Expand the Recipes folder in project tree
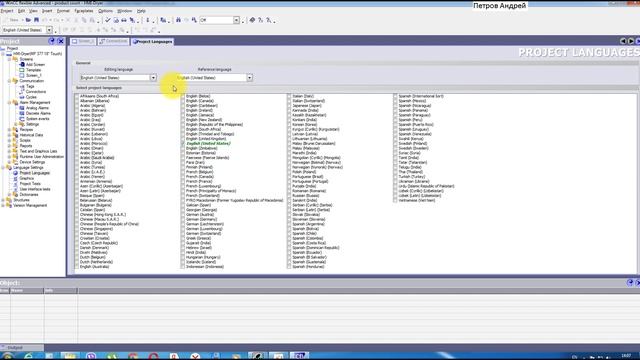This screenshot has width=640, height=360. coord(9,129)
